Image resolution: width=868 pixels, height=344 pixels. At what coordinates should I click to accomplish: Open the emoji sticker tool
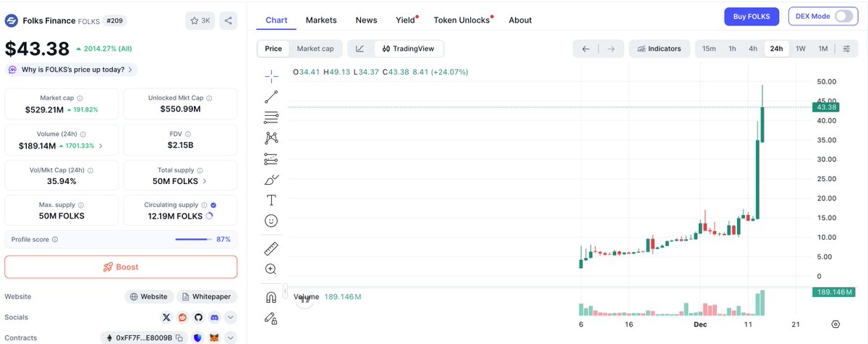(271, 221)
